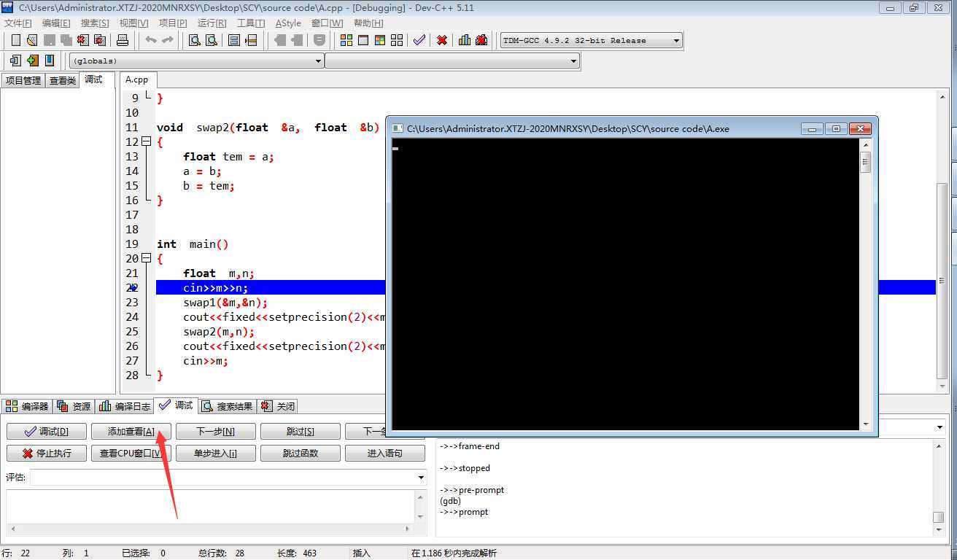Screen dimensions: 957x560
Task: Click the Compile and Run toolbar icon
Action: [379, 40]
